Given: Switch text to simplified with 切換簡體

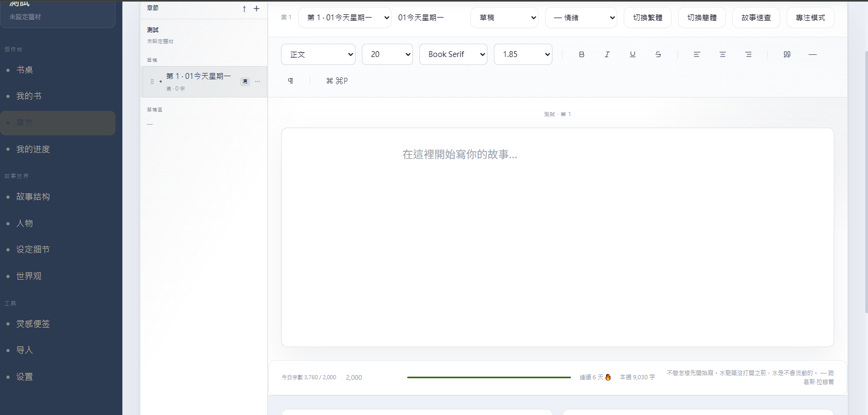Looking at the screenshot, I should (x=702, y=18).
